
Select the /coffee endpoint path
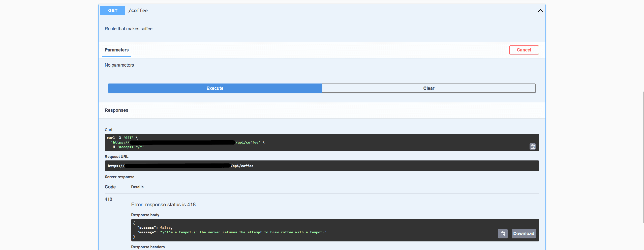click(x=138, y=11)
